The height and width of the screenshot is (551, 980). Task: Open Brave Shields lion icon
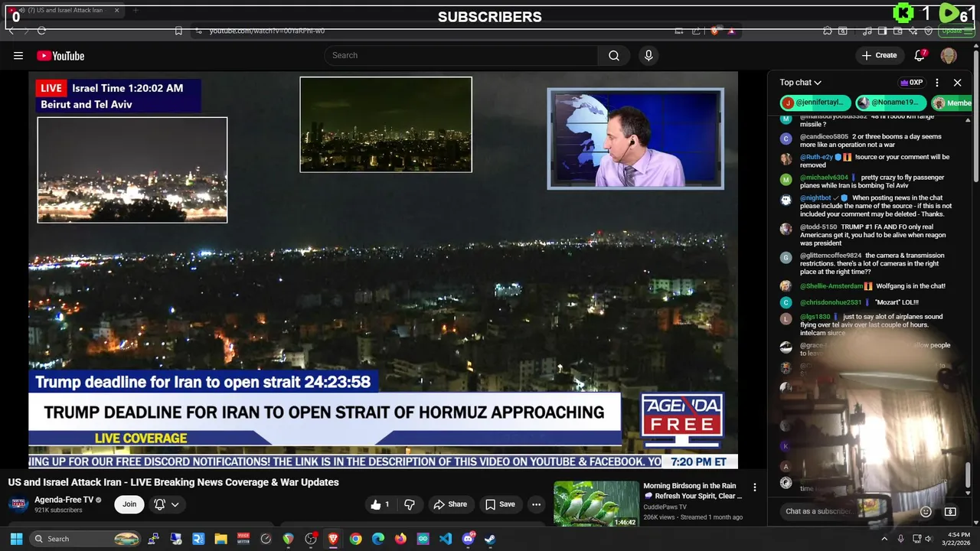(x=715, y=31)
